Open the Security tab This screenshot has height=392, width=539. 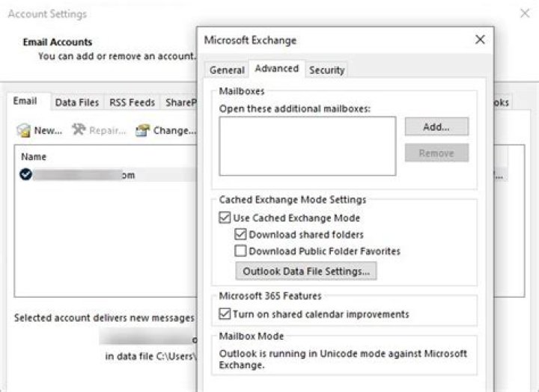(x=326, y=70)
